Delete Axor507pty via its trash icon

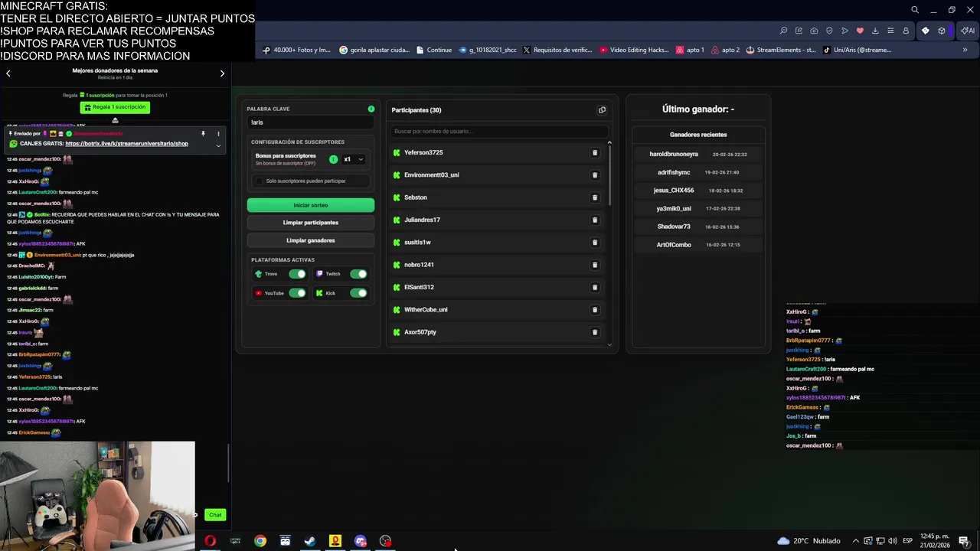(x=594, y=332)
